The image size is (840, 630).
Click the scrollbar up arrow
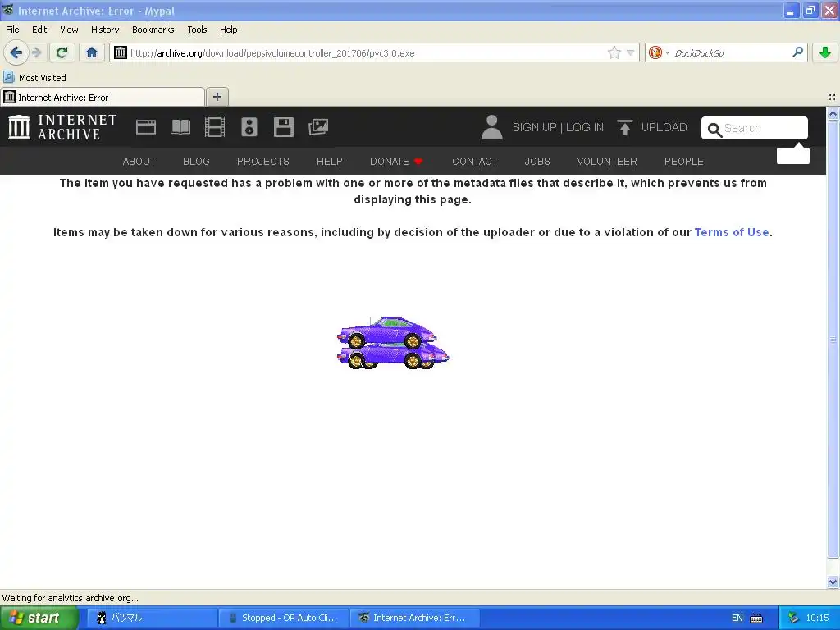[x=833, y=113]
